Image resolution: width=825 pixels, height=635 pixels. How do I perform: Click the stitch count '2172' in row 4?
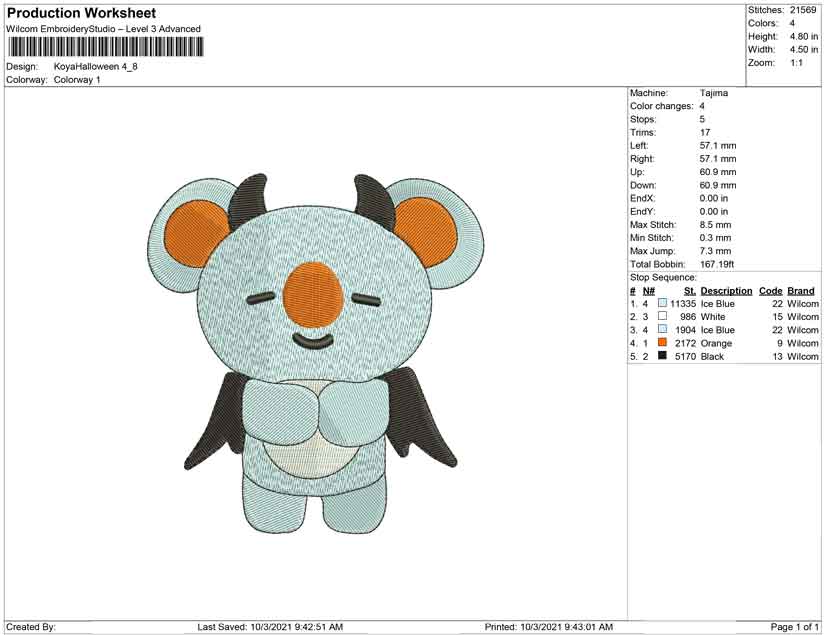[686, 343]
